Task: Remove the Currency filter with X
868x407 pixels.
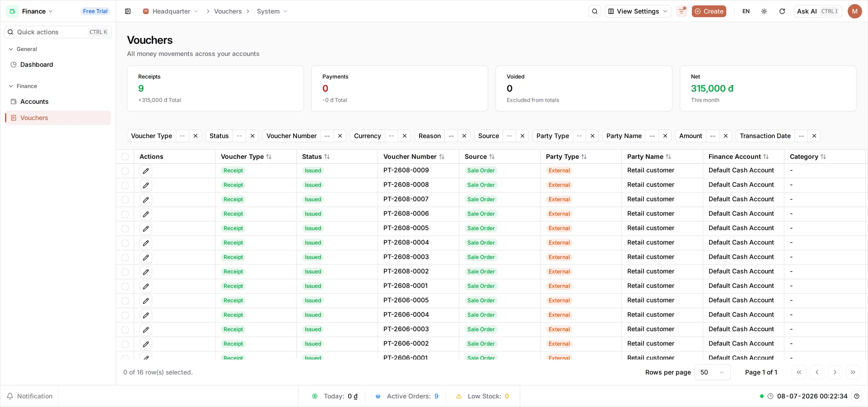Action: coord(405,136)
